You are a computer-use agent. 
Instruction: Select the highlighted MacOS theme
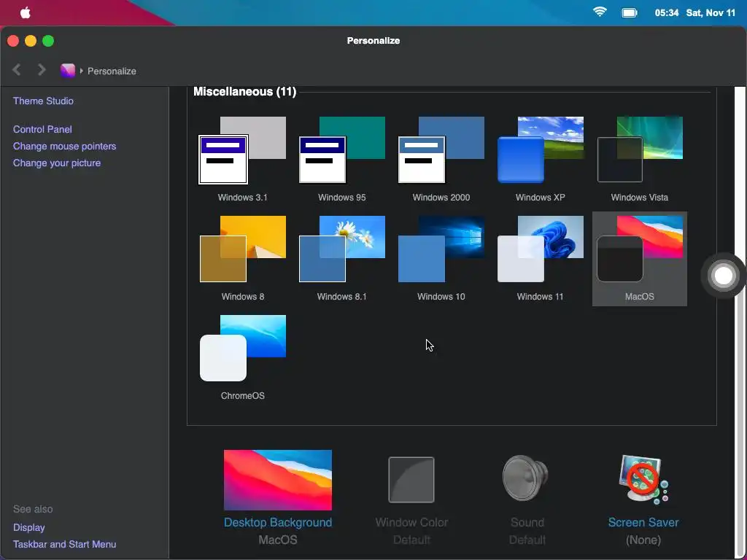coord(639,259)
